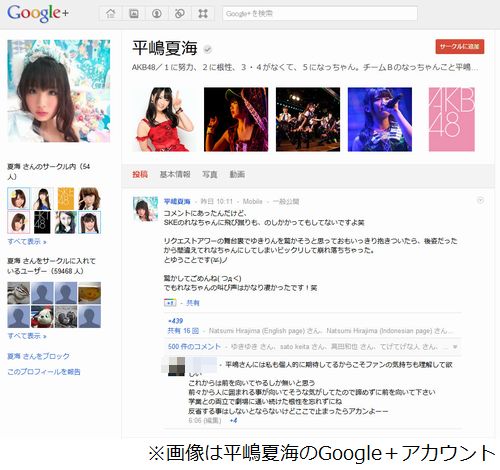
Task: Click the 共有 16 回 link
Action: [x=183, y=331]
